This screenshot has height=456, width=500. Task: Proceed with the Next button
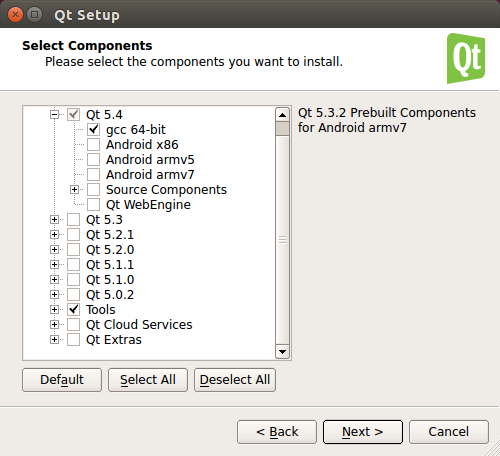[x=363, y=432]
